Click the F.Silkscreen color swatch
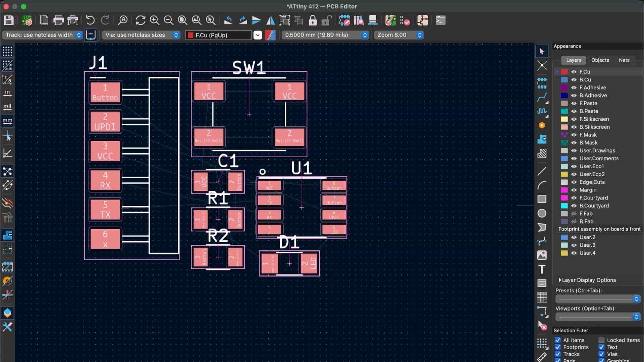Screen dimensions: 644x362 (564, 119)
